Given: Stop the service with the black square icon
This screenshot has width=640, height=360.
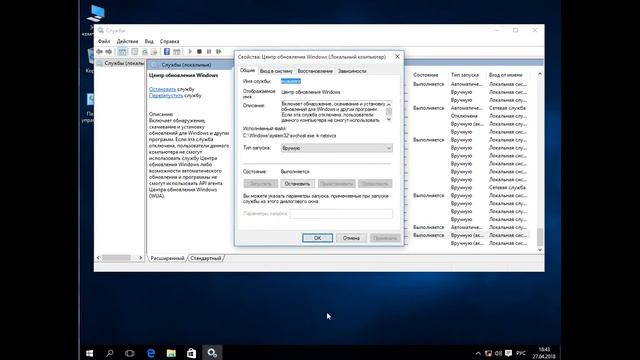Looking at the screenshot, I should [199, 52].
